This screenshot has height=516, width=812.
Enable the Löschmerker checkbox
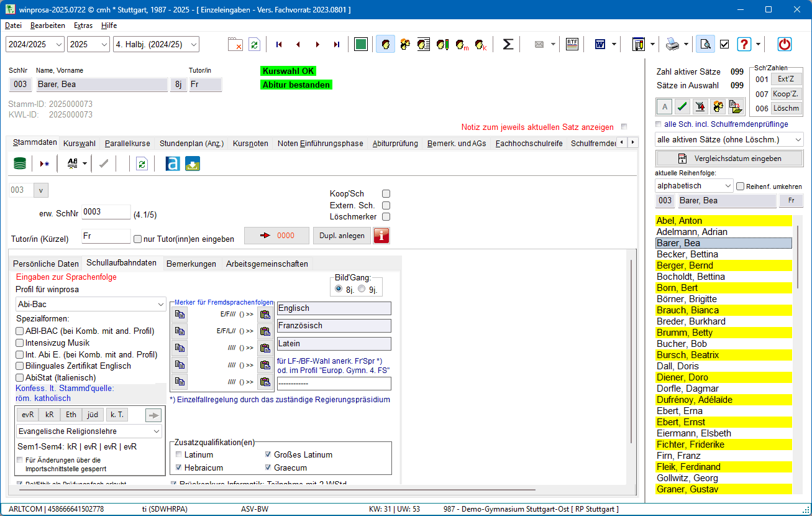pyautogui.click(x=386, y=217)
